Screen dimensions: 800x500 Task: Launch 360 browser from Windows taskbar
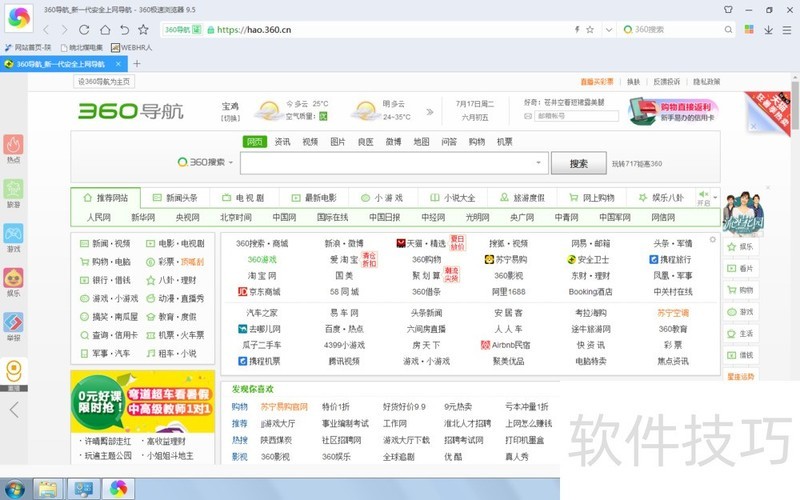[x=119, y=489]
